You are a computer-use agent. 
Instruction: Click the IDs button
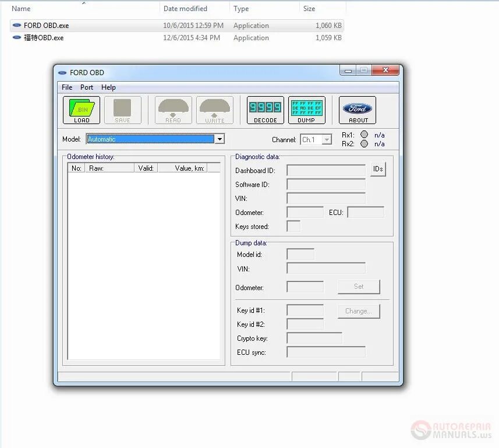point(378,169)
